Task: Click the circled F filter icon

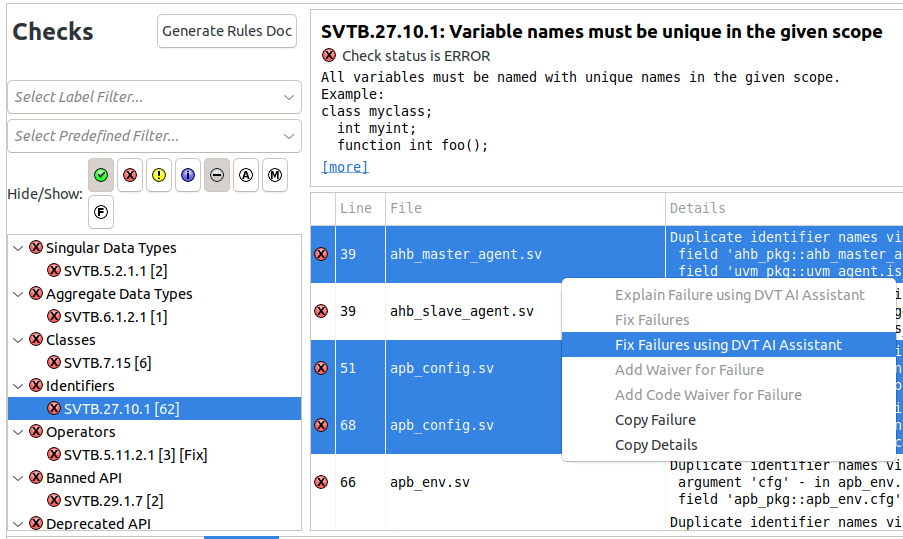Action: coord(101,211)
